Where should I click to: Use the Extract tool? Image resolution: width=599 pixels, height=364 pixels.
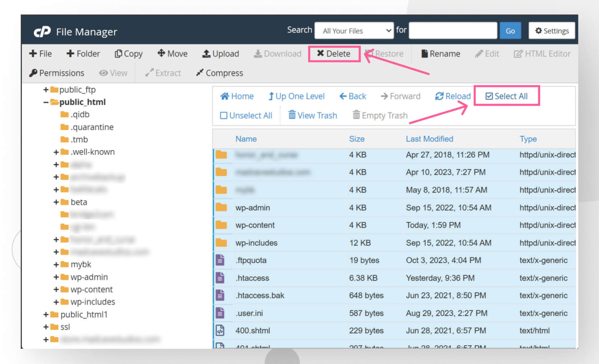coord(163,73)
